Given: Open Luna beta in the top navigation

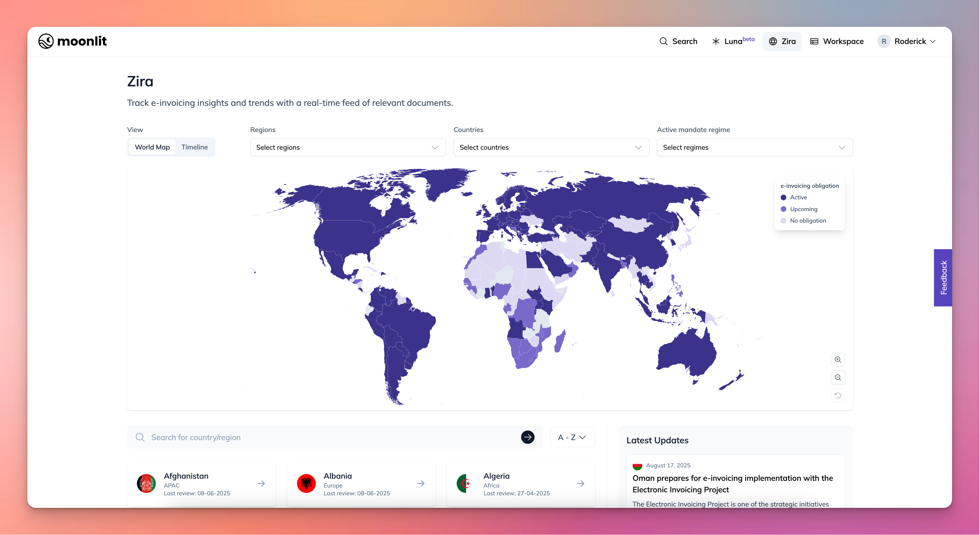Looking at the screenshot, I should click(733, 41).
